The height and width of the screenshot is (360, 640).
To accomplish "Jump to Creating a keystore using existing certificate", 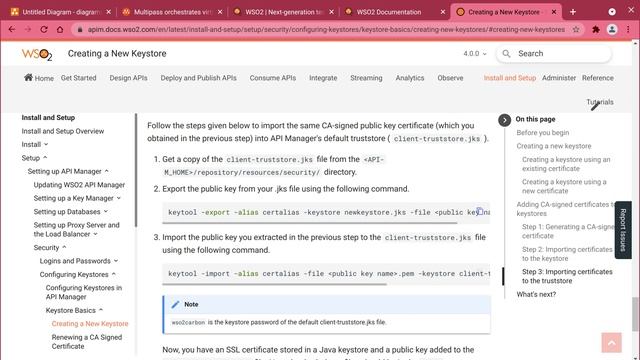I will [566, 164].
